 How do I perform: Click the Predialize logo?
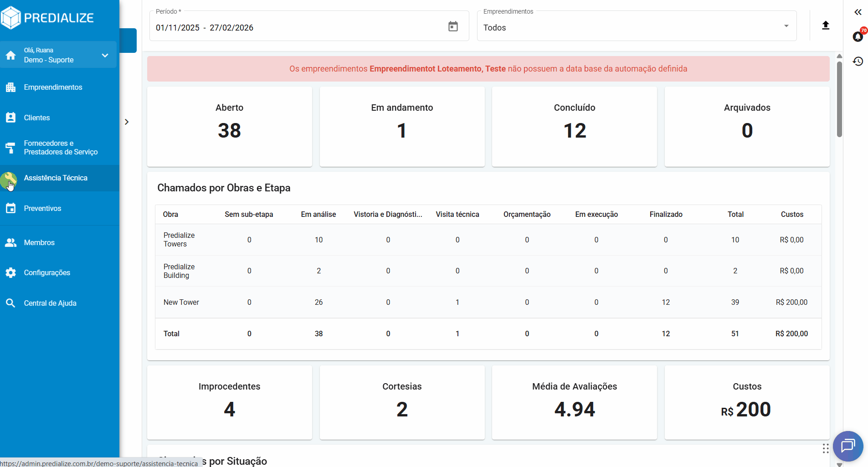[47, 18]
